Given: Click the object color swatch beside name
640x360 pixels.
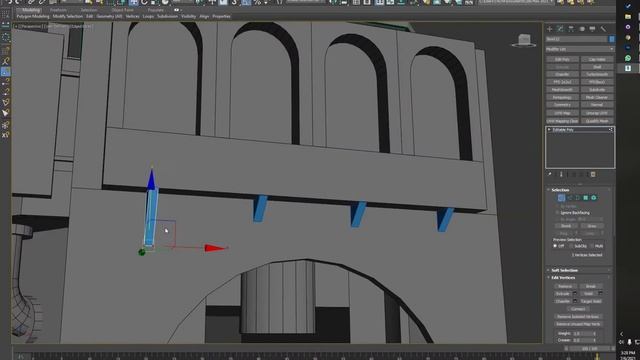Looking at the screenshot, I should click(x=611, y=39).
